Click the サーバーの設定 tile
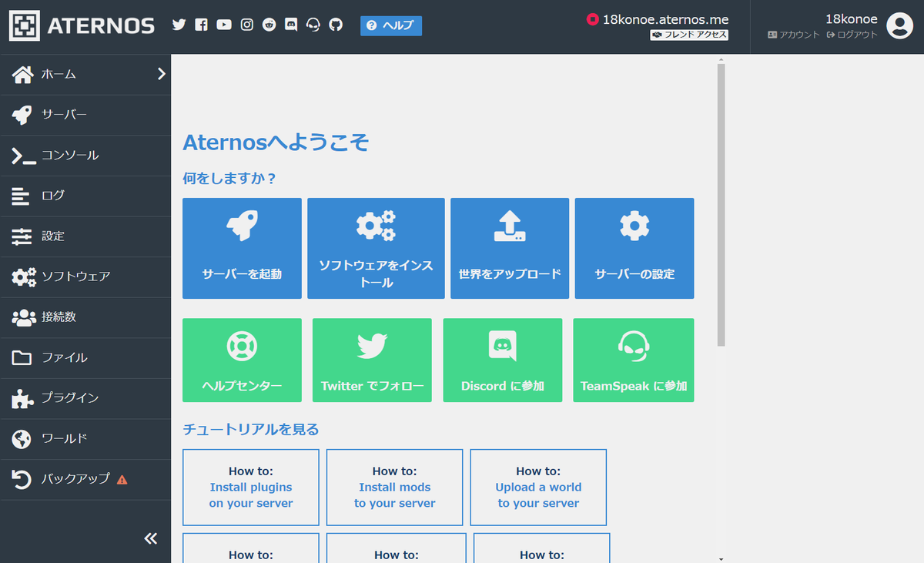Viewport: 924px width, 563px height. (x=634, y=248)
